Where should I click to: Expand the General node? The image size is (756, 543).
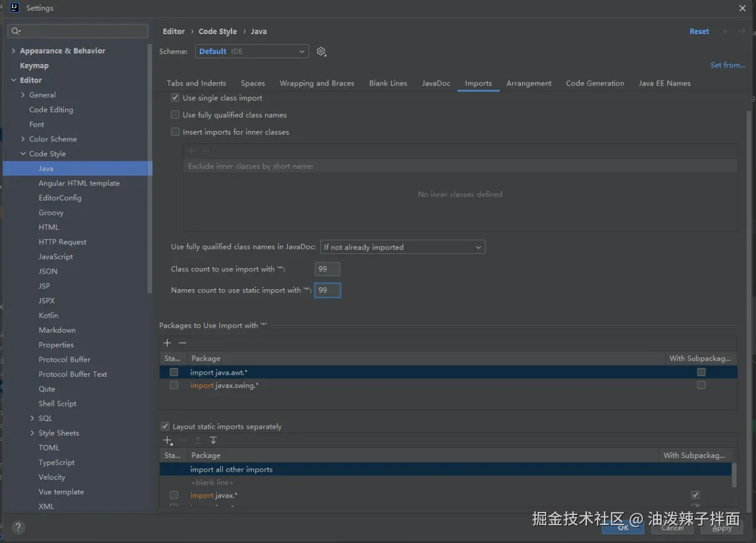[23, 95]
